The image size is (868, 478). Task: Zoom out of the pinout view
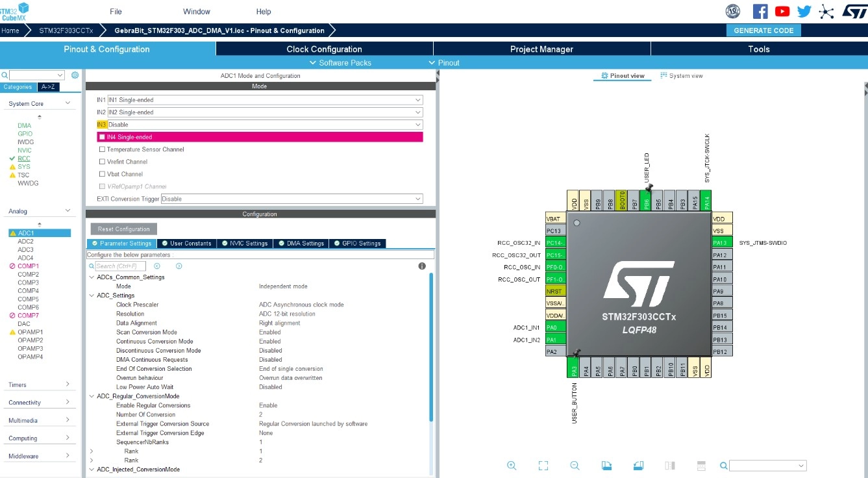[575, 466]
